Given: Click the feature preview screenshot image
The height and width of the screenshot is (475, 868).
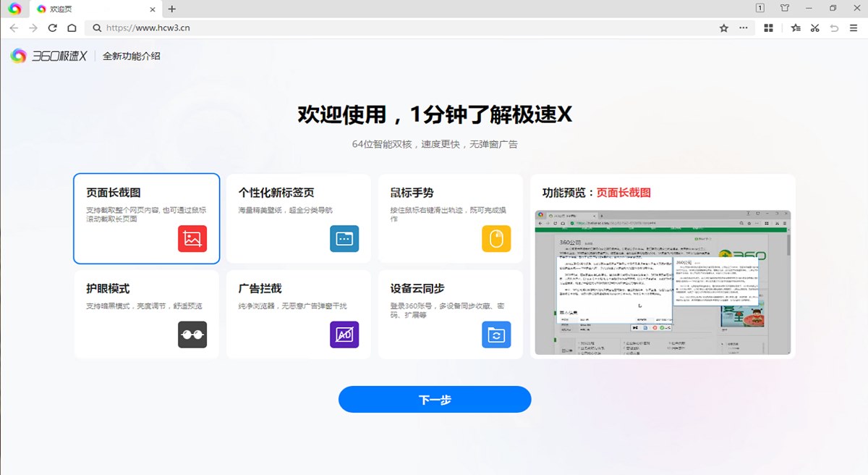Looking at the screenshot, I should (663, 282).
